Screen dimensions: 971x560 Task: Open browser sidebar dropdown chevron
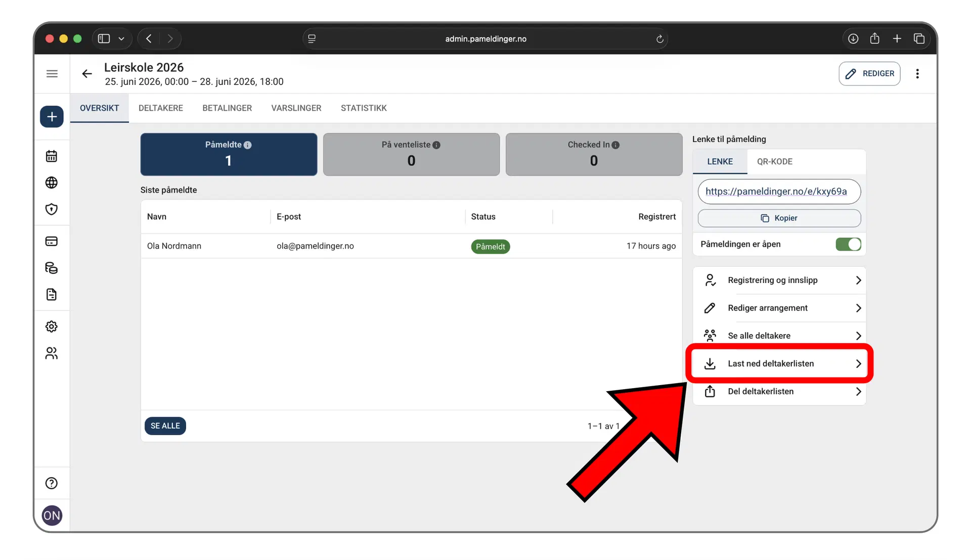click(121, 39)
